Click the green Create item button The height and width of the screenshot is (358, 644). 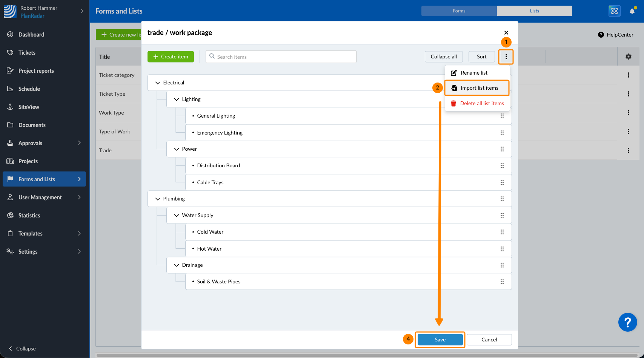(x=171, y=57)
